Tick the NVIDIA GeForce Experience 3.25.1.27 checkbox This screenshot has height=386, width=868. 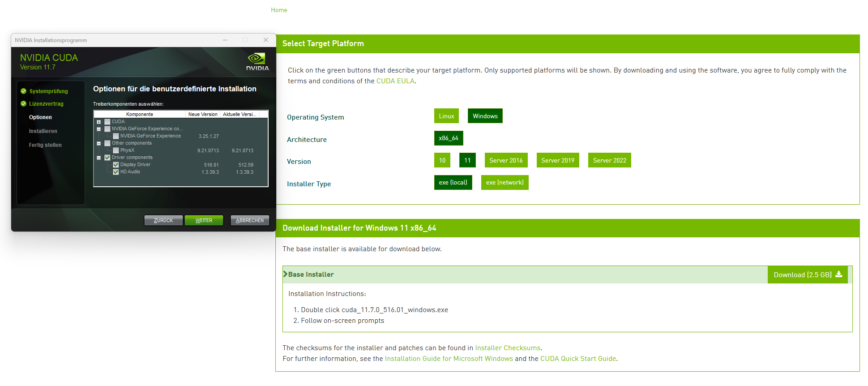[116, 136]
